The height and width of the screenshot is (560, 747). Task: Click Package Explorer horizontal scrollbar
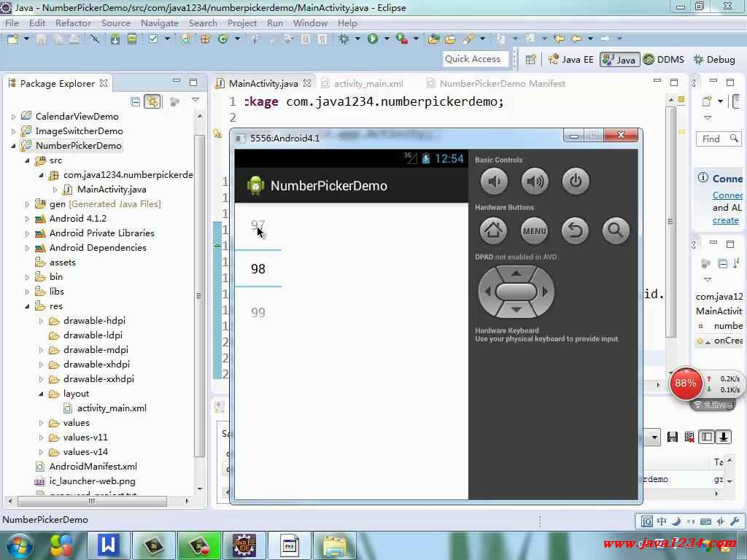click(x=93, y=501)
